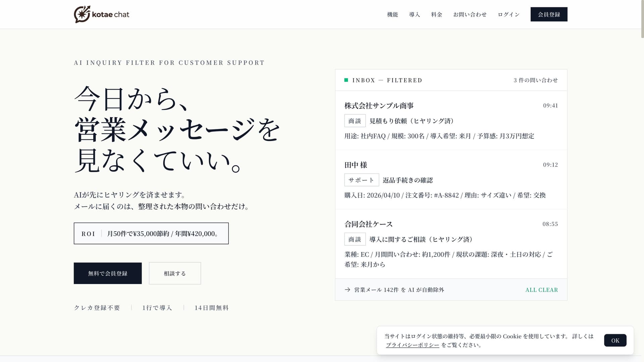Viewport: 644px width, 362px height.
Task: Click the green square indicator beside INBOX
Action: pyautogui.click(x=346, y=80)
